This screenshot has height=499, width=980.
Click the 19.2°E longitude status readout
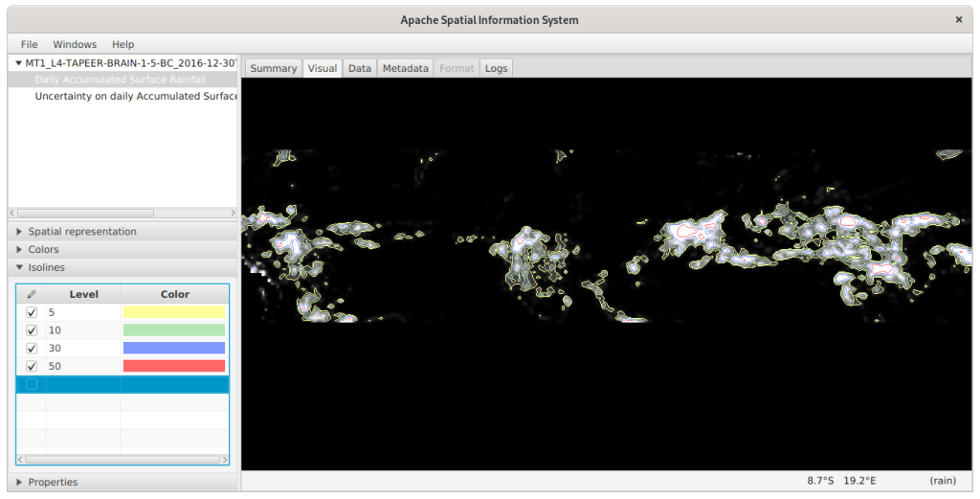[x=860, y=481]
